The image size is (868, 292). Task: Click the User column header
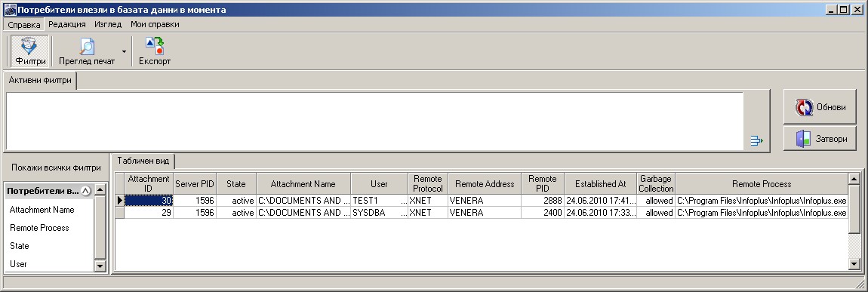pyautogui.click(x=379, y=183)
